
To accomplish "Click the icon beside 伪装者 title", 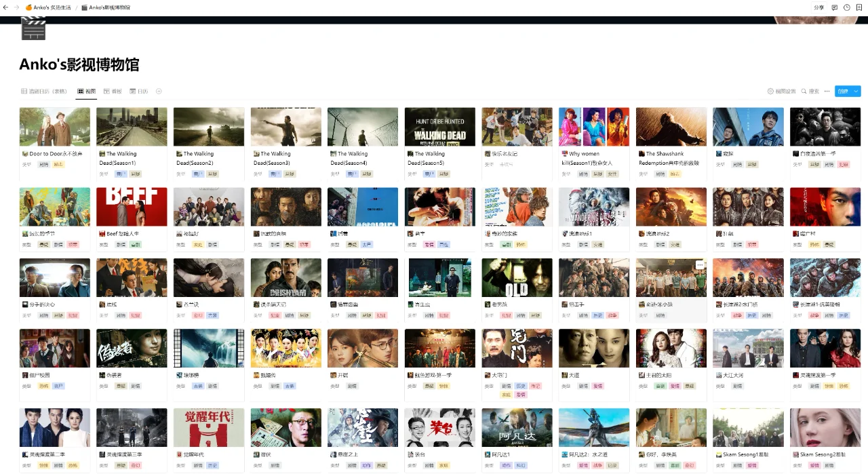I will pyautogui.click(x=102, y=375).
